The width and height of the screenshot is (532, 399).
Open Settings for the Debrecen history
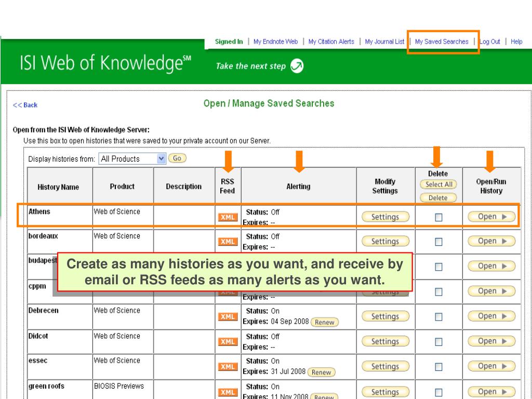tap(385, 316)
